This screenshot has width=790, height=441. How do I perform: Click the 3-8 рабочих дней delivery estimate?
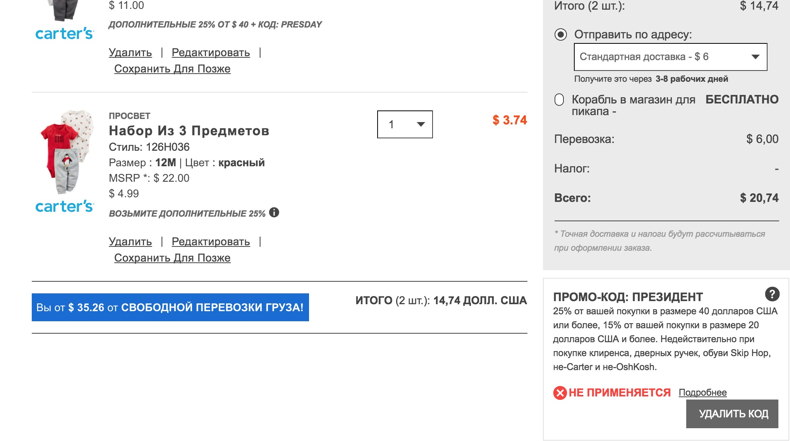(x=691, y=79)
